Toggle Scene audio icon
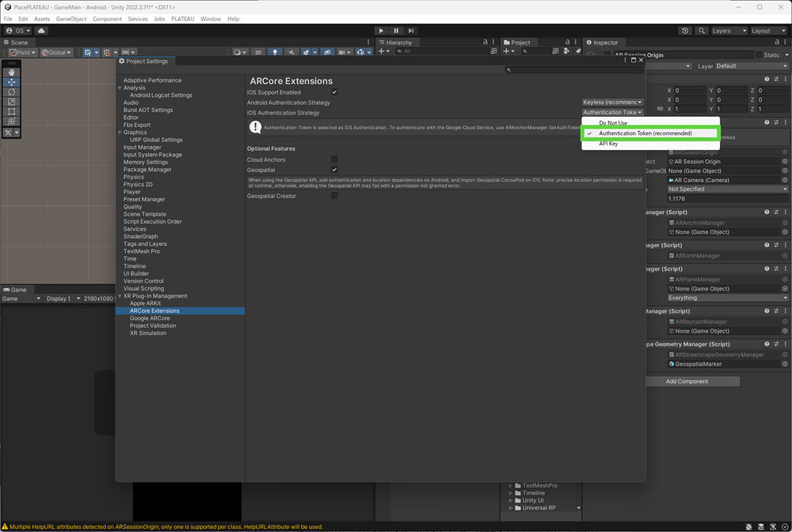Screen dimensions: 792x532 [x=292, y=52]
